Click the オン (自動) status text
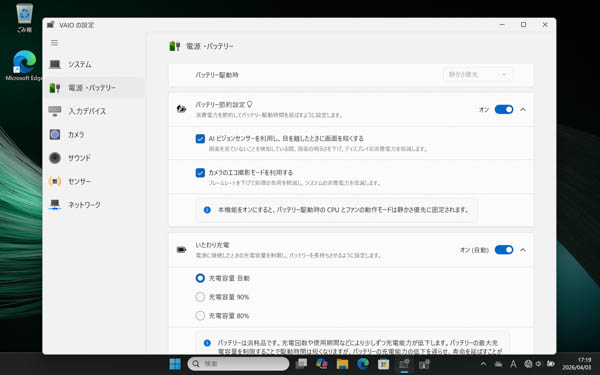This screenshot has width=600, height=375. [474, 250]
